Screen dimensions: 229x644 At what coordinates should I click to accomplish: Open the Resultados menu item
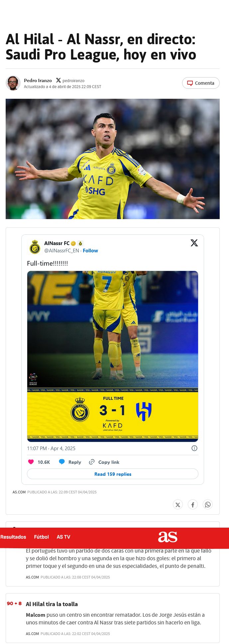click(x=13, y=537)
